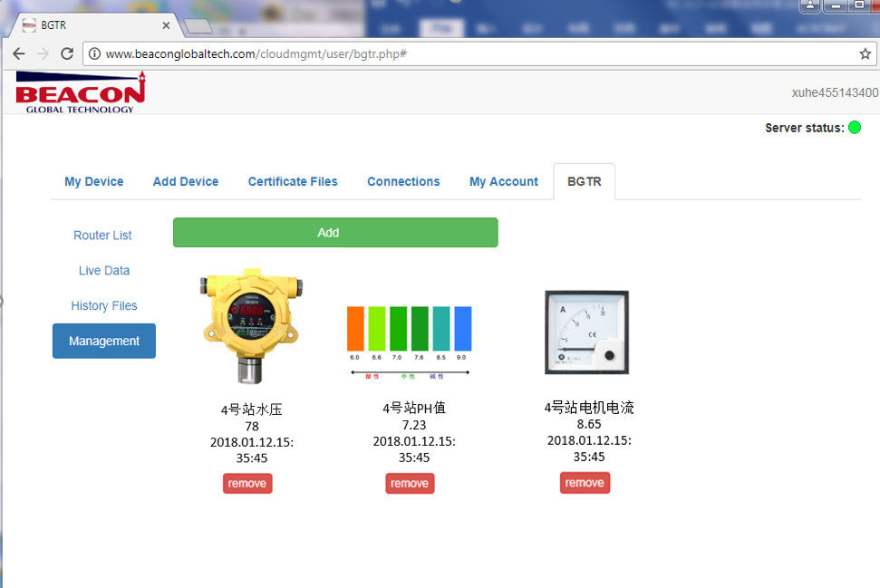
Task: Bookmark page with the star icon
Action: coord(865,54)
